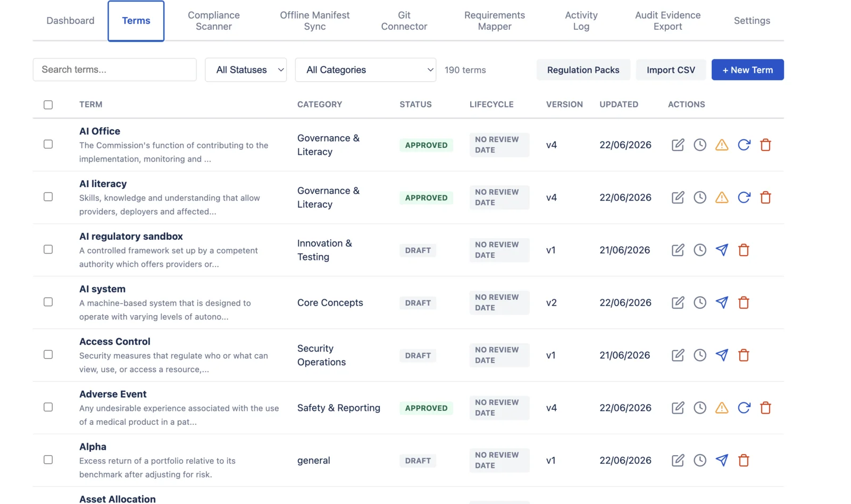Click the Adverse Event term name
The width and height of the screenshot is (851, 504).
click(113, 394)
